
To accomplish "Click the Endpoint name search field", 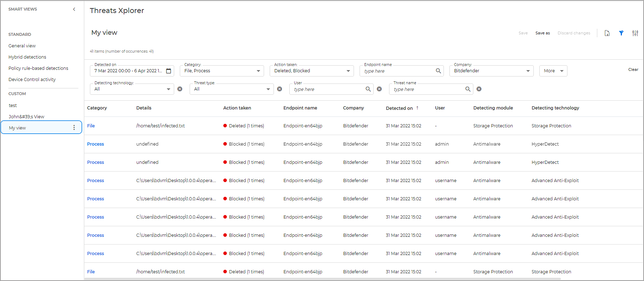I will (399, 71).
